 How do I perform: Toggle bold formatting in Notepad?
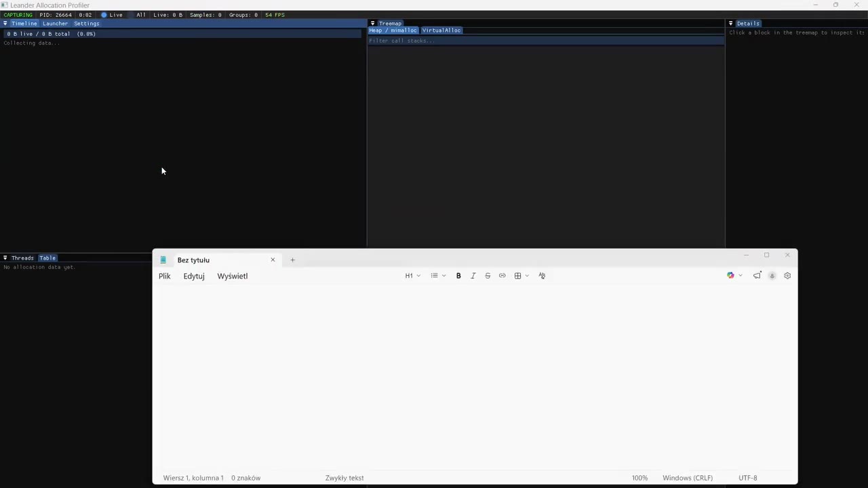pos(458,276)
